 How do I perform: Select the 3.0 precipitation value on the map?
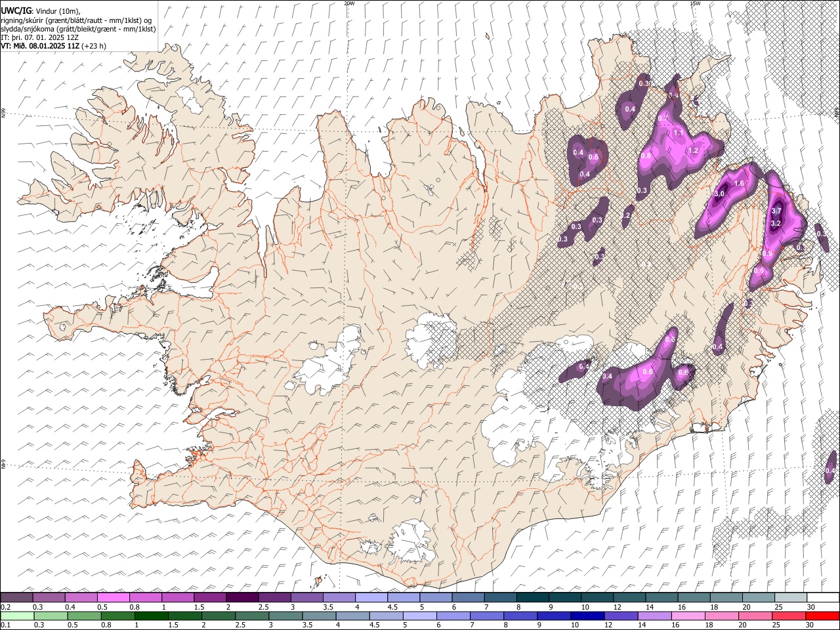(x=719, y=194)
